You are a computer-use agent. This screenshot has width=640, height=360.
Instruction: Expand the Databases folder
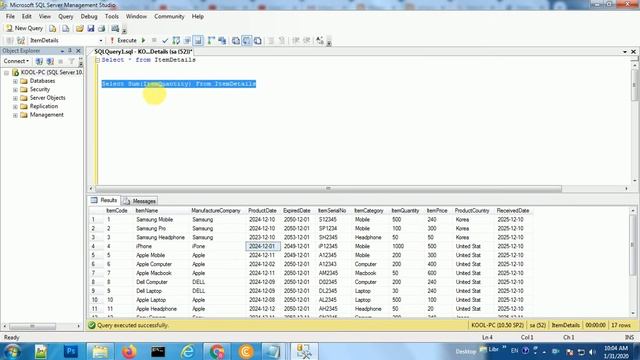(x=16, y=81)
